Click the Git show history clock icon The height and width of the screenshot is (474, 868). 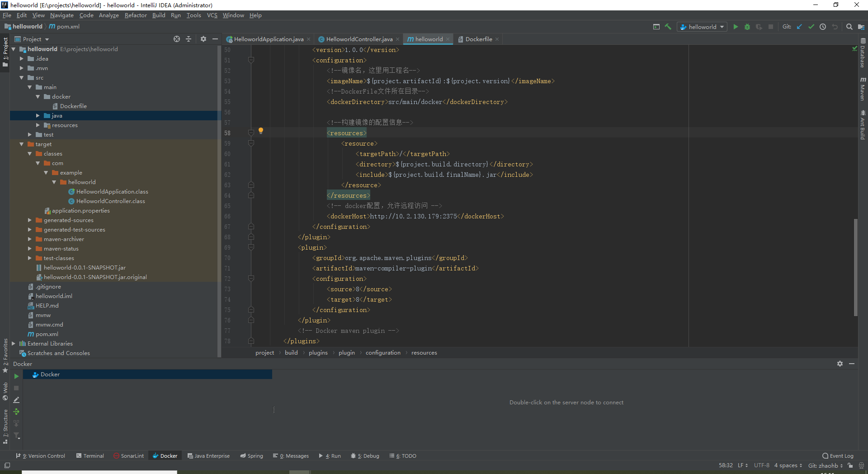823,27
